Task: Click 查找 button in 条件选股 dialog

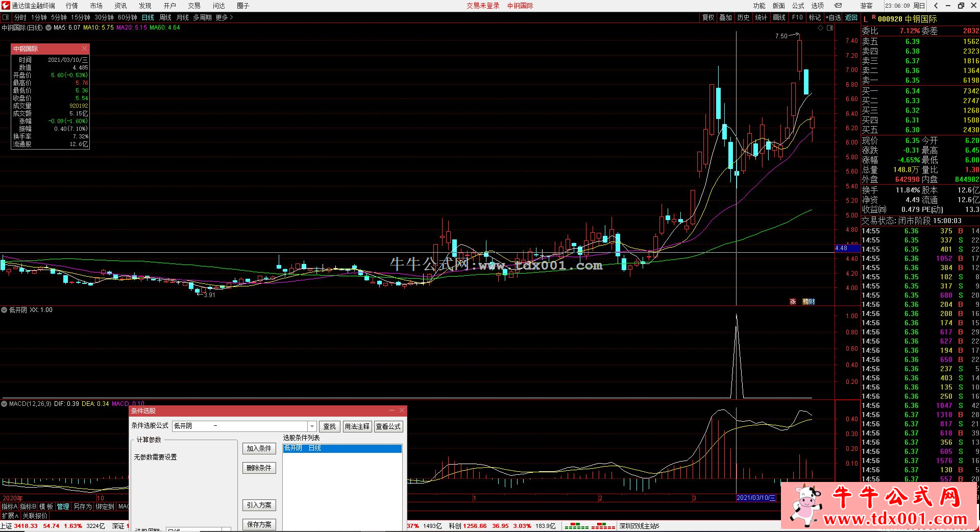Action: coord(330,426)
